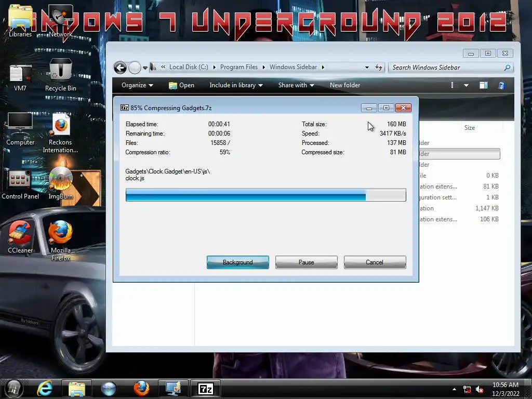The width and height of the screenshot is (532, 399).
Task: Click the monitor taskbar icon
Action: (x=173, y=389)
